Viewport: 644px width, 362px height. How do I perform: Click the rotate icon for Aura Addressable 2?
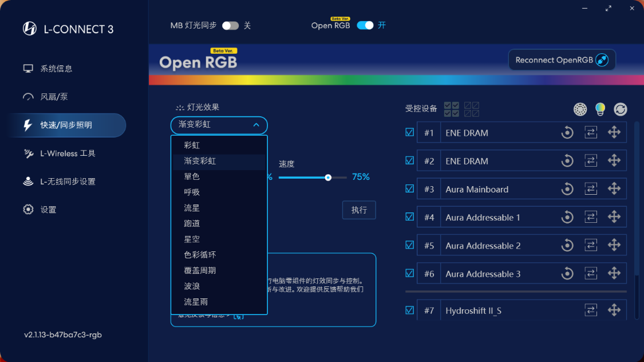pyautogui.click(x=567, y=245)
